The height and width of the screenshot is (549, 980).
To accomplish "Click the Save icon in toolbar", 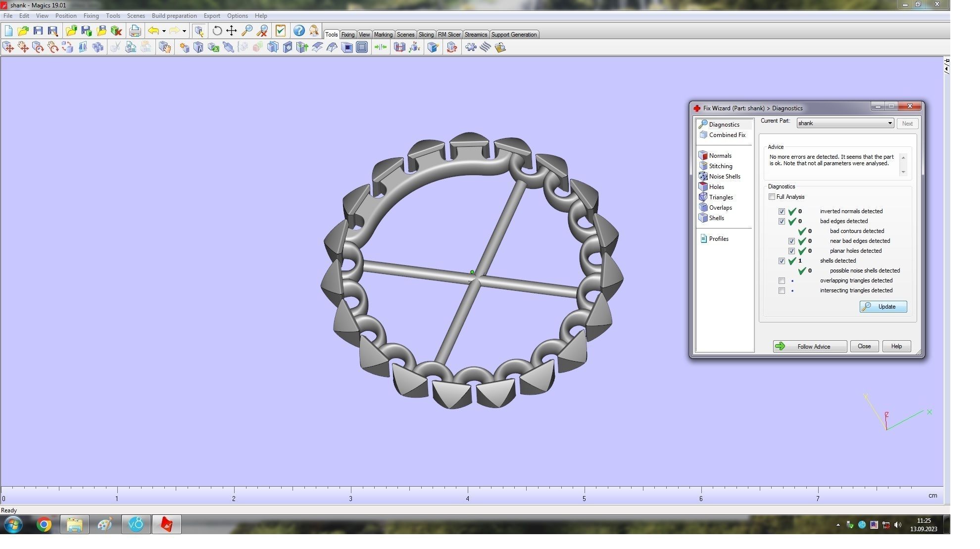I will click(x=38, y=31).
